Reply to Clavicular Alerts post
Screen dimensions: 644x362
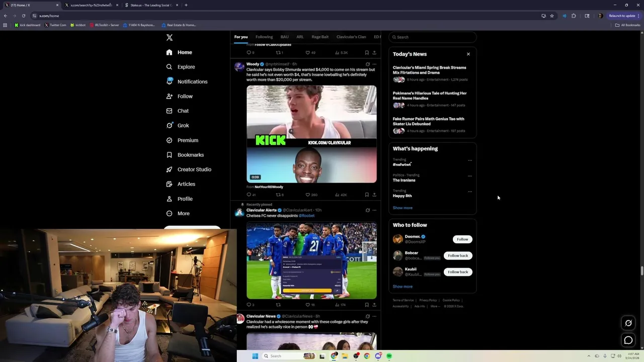[250, 305]
